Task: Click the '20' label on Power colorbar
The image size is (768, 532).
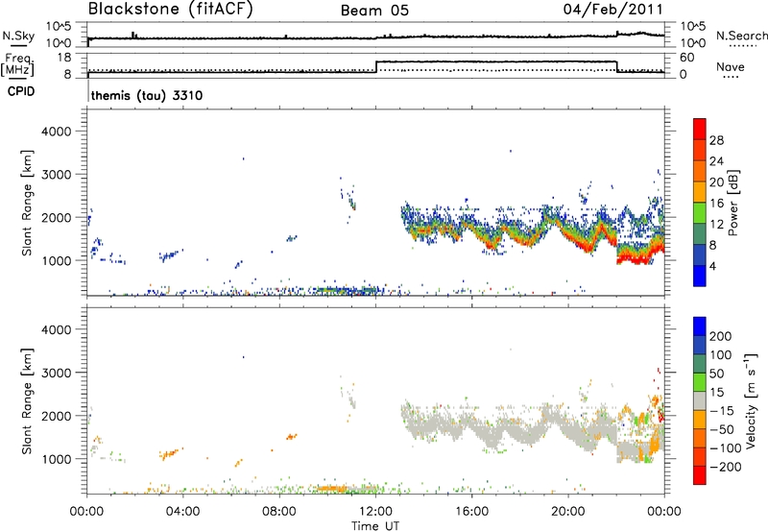Action: (716, 182)
